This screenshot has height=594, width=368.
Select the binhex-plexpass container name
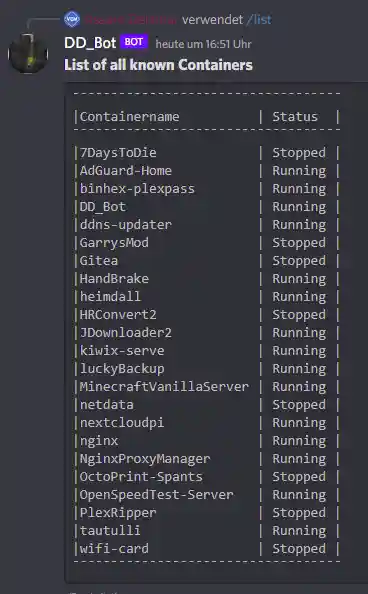tap(137, 189)
